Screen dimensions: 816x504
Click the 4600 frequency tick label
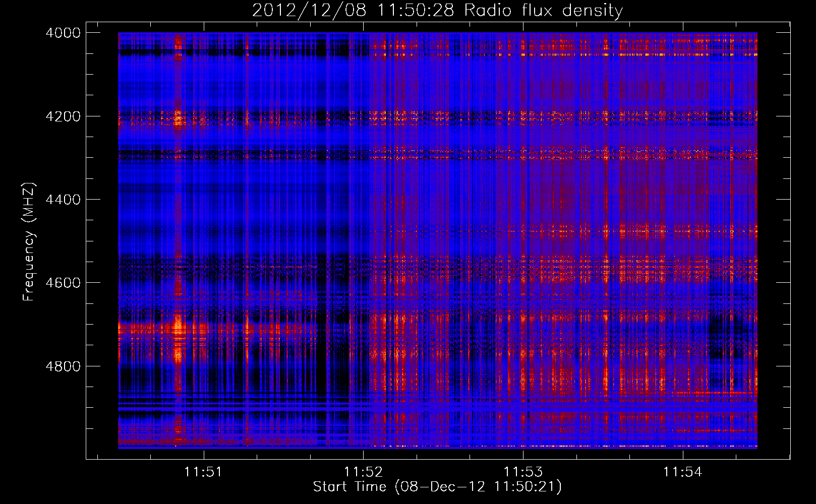63,283
